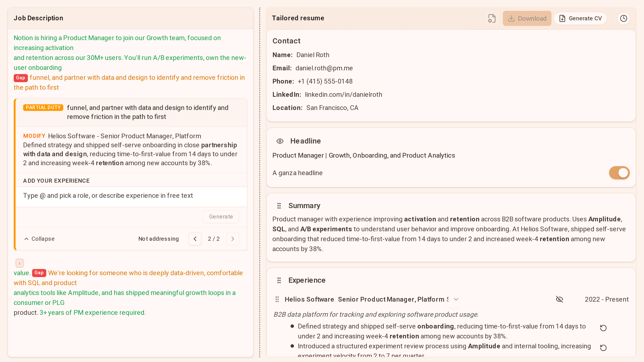644x362 pixels.
Task: Click the LinkedIn URL linkedin.com/in/danielroth
Action: pos(343,95)
